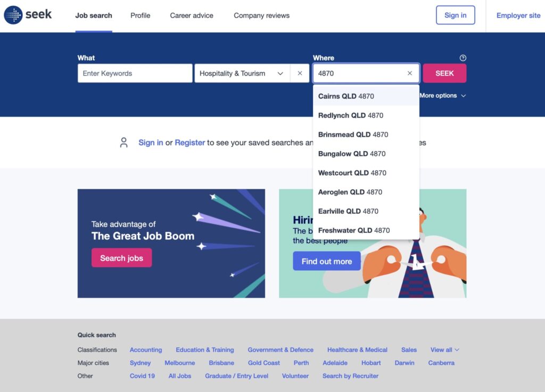Focus the Enter Keywords field

(x=135, y=73)
